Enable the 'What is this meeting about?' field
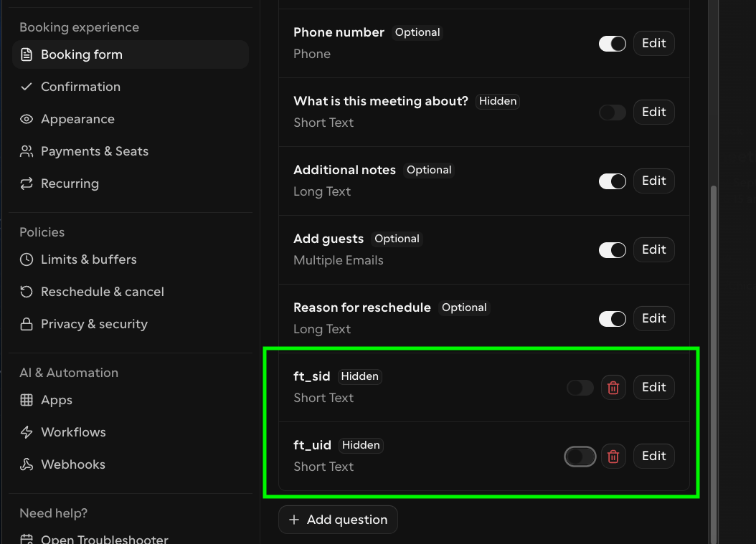Image resolution: width=756 pixels, height=544 pixels. pyautogui.click(x=613, y=113)
